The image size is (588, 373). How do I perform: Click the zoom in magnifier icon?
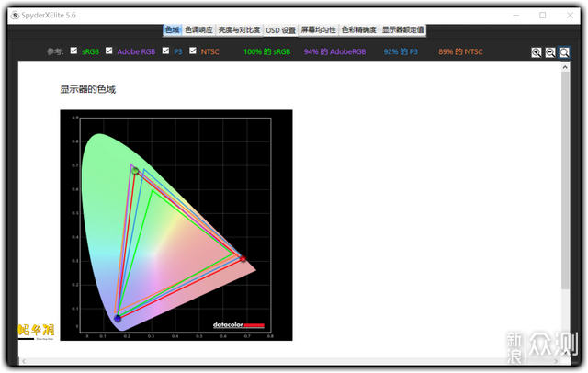(x=537, y=52)
